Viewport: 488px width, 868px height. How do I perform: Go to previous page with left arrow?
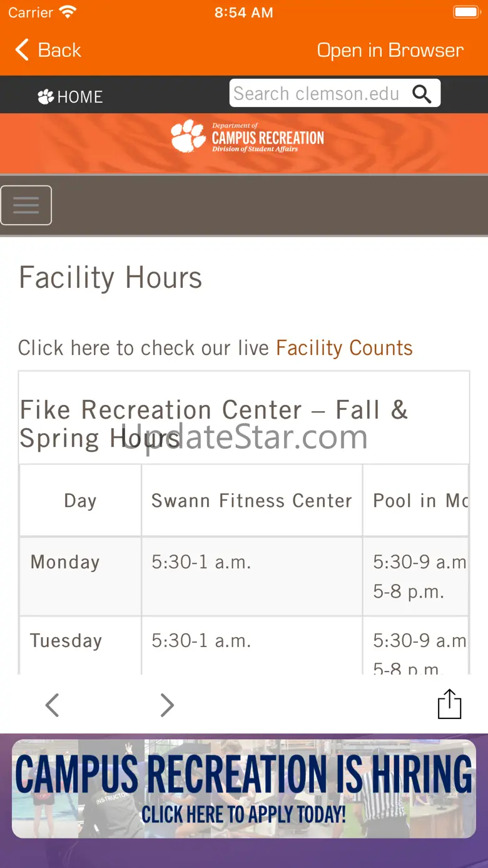(53, 705)
